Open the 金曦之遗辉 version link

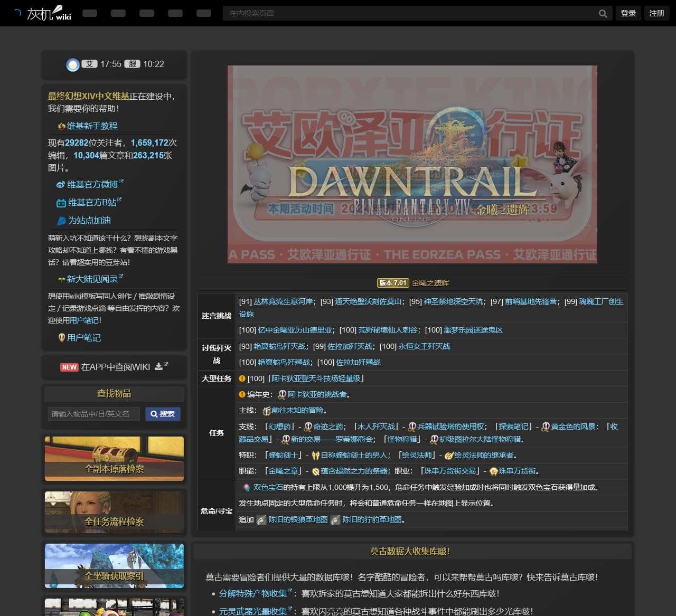(430, 283)
